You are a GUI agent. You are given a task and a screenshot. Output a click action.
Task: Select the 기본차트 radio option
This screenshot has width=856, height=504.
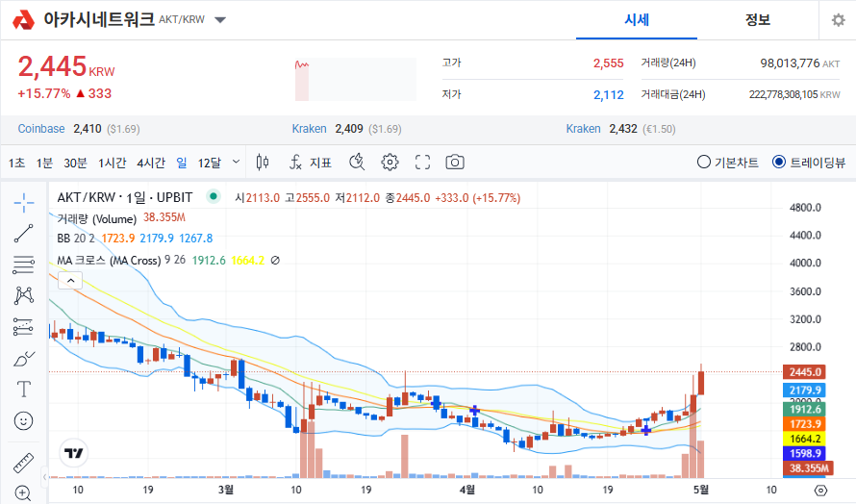(x=728, y=163)
